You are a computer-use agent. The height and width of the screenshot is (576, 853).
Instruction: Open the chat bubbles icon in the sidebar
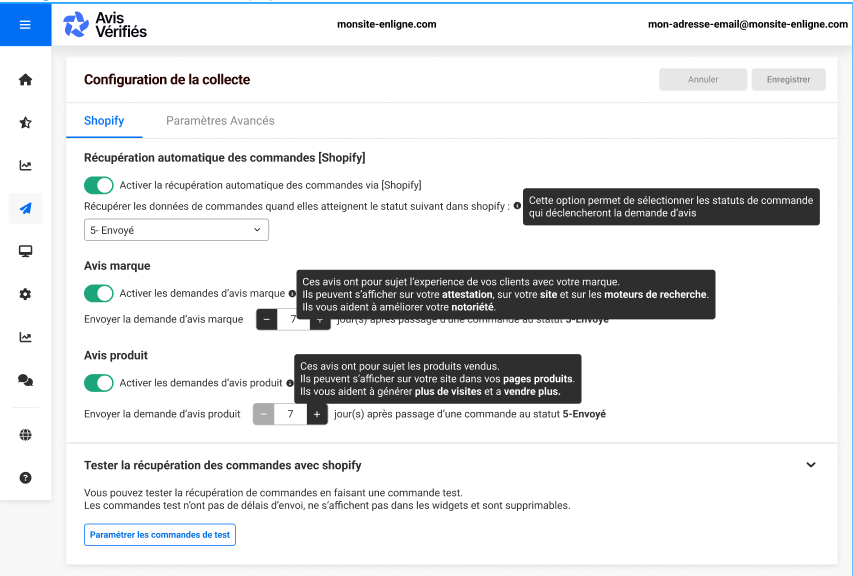coord(25,380)
